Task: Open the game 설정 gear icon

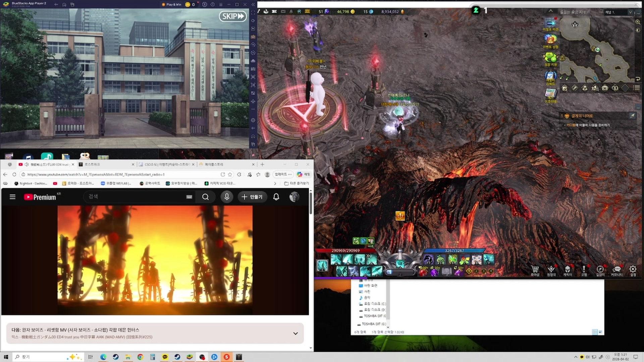Action: coord(633,269)
